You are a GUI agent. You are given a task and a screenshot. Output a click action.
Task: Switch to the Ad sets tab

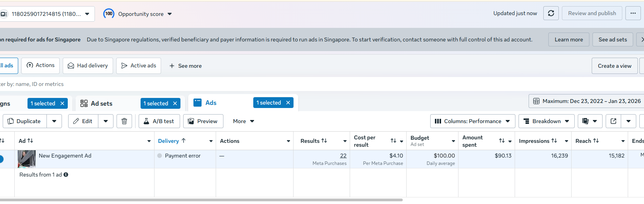[101, 103]
